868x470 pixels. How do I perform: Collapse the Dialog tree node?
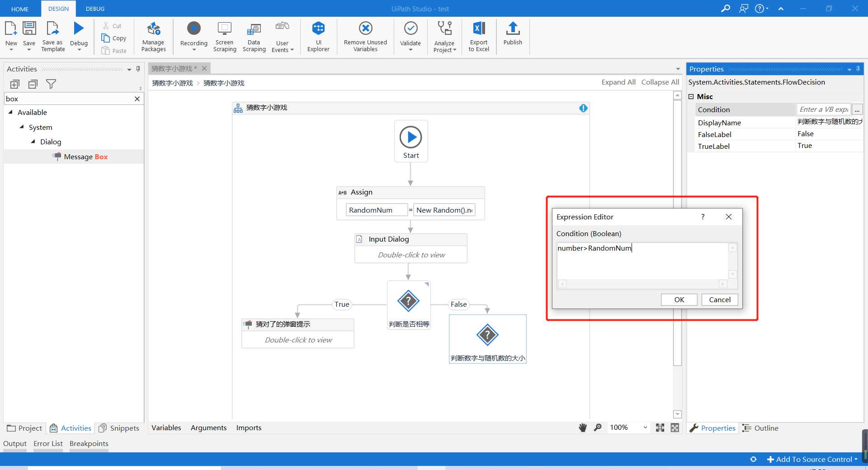(x=33, y=142)
